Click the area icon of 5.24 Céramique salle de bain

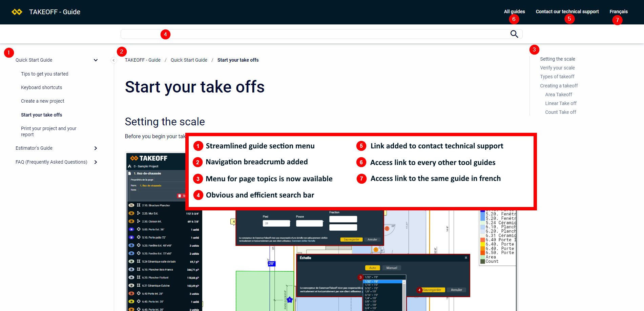point(139,262)
